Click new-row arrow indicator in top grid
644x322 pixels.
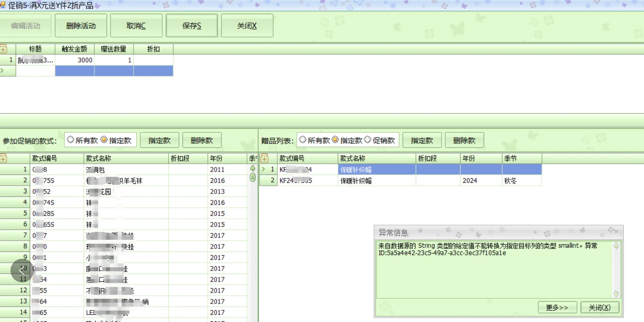(2, 71)
